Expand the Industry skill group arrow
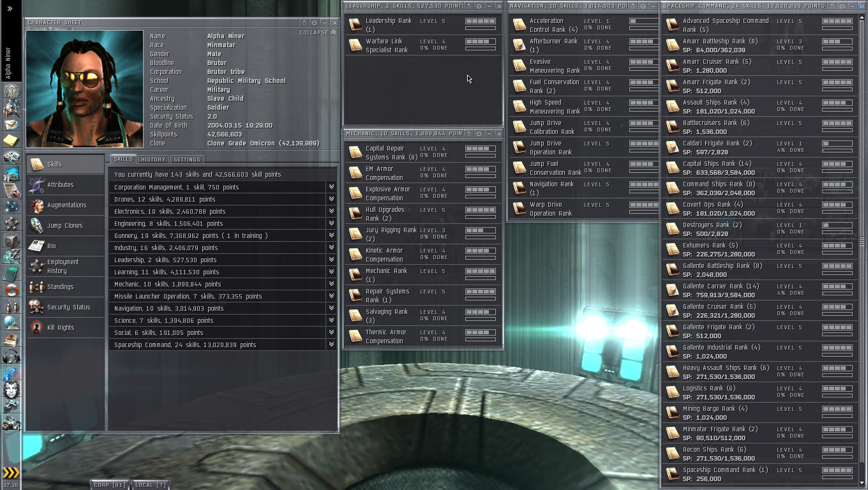Image resolution: width=868 pixels, height=490 pixels. 331,248
